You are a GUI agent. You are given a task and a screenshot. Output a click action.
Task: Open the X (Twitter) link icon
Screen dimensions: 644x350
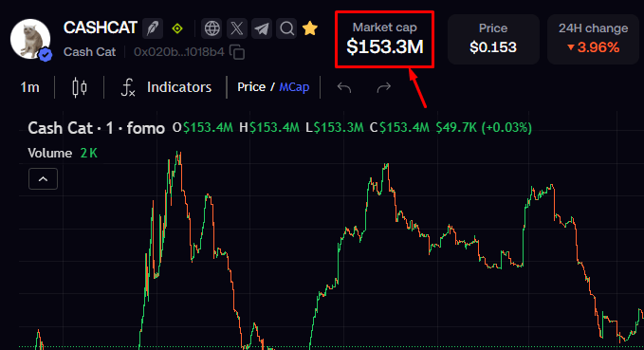point(237,28)
